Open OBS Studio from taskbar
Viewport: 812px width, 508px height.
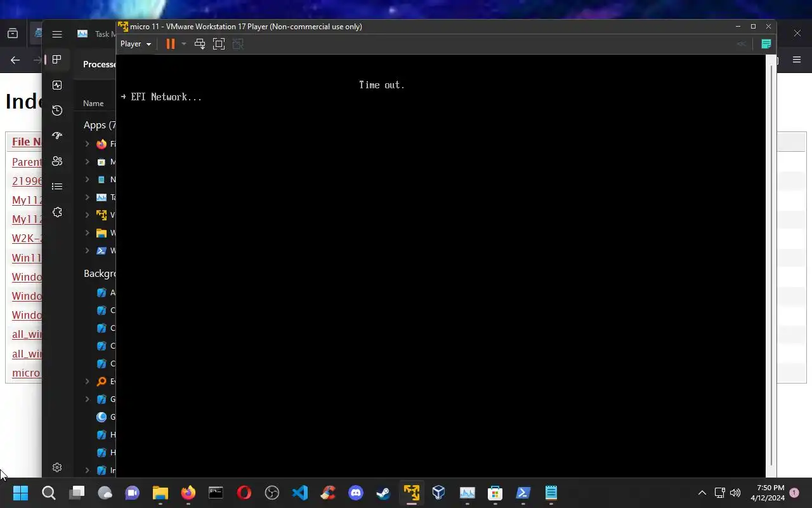272,493
